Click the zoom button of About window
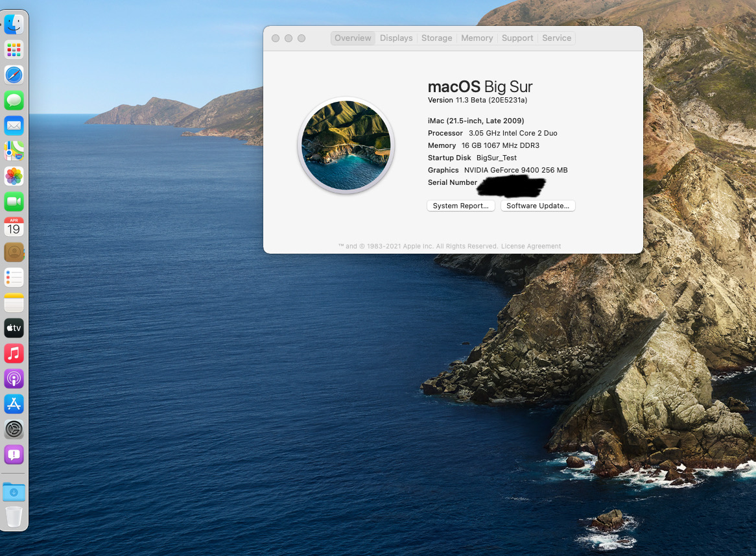756x556 pixels. point(301,38)
